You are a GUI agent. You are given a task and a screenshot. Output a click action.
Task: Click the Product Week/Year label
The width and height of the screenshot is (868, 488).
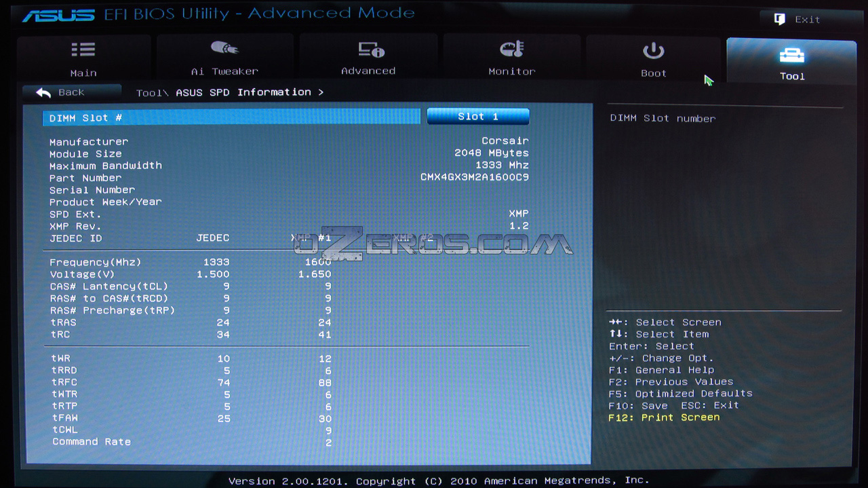(x=106, y=202)
